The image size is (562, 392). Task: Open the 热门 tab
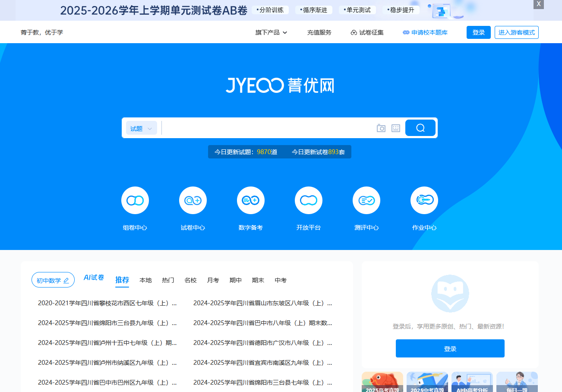coord(168,280)
